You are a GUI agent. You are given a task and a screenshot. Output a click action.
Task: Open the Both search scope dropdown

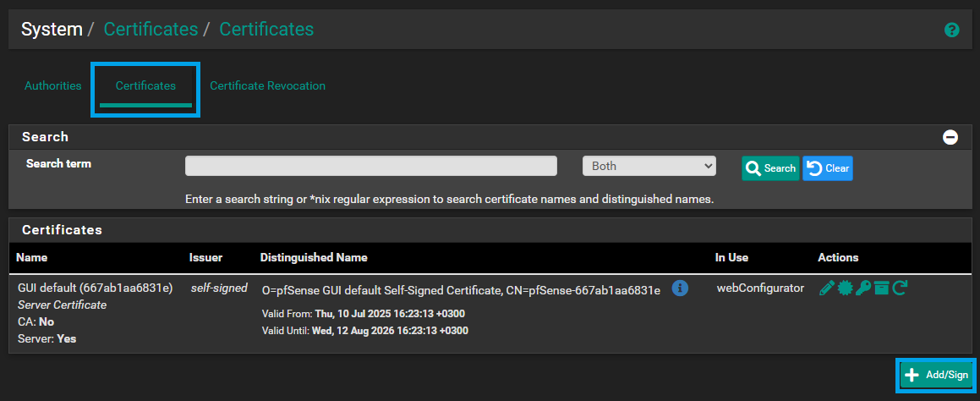(649, 167)
